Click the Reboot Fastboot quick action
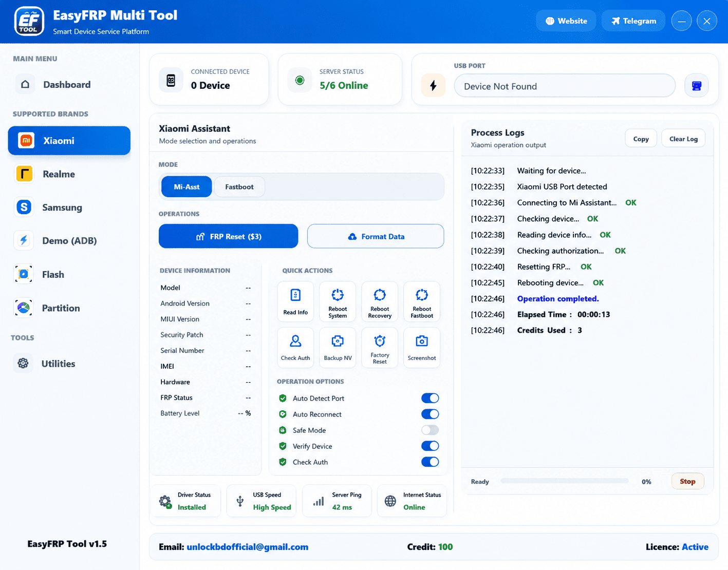 click(x=422, y=301)
